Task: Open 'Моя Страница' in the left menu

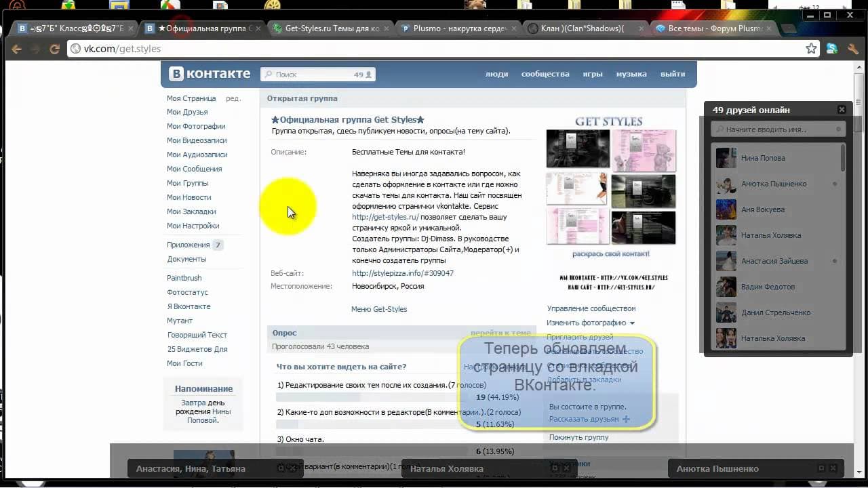Action: 191,98
